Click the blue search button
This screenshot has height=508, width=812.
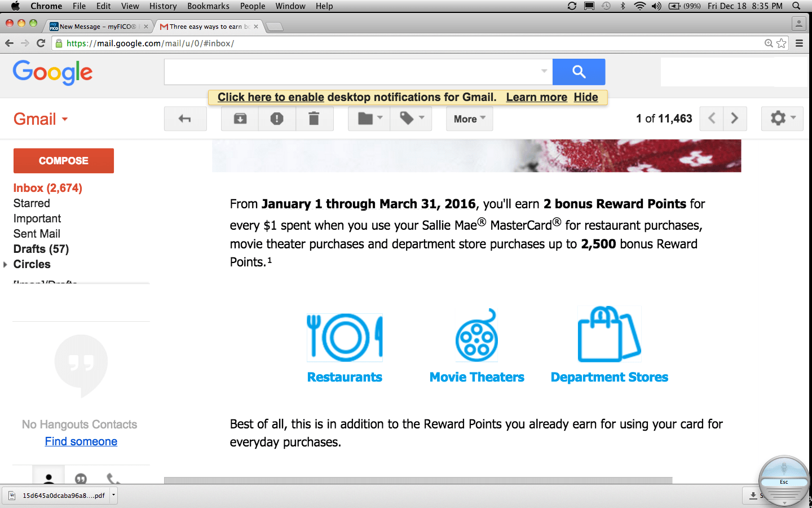point(579,72)
